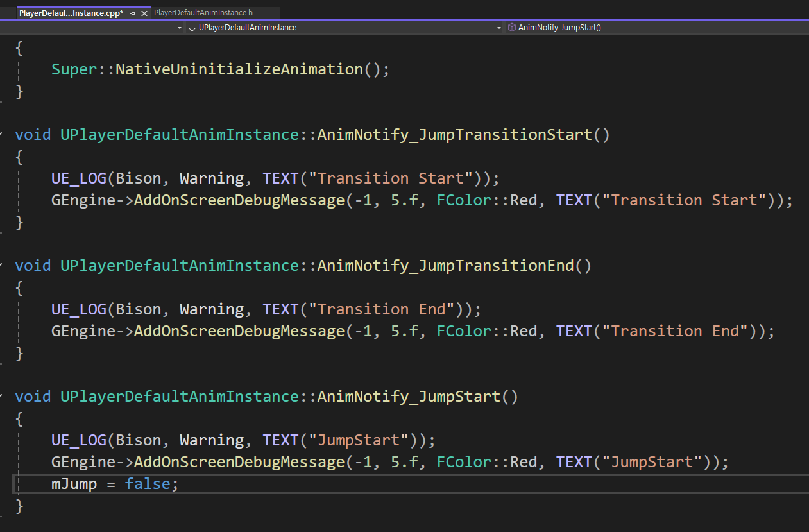
Task: Click AddOnScreenDebugMessage on the "JumpStart" line
Action: click(239, 462)
